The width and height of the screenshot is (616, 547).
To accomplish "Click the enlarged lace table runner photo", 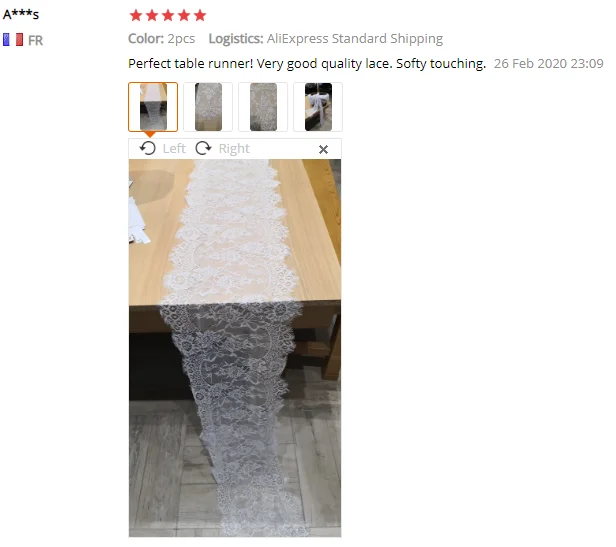I will [x=235, y=348].
